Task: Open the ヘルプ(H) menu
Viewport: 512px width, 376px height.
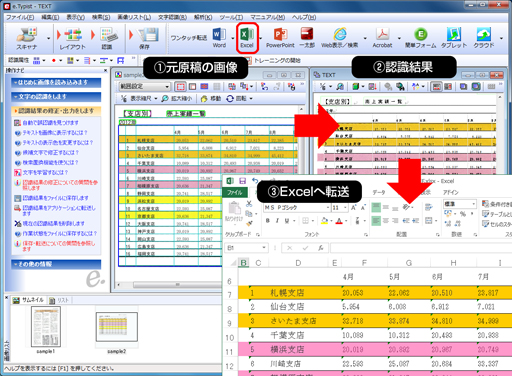Action: [x=304, y=17]
